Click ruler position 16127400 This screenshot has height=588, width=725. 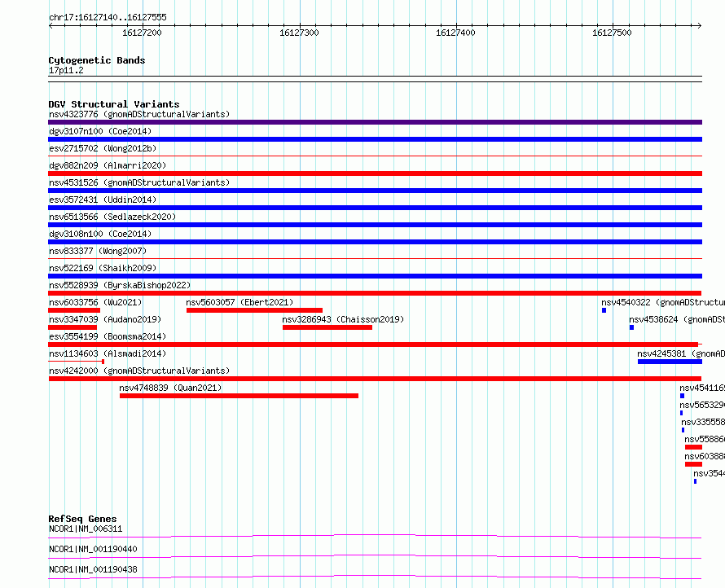pos(455,33)
